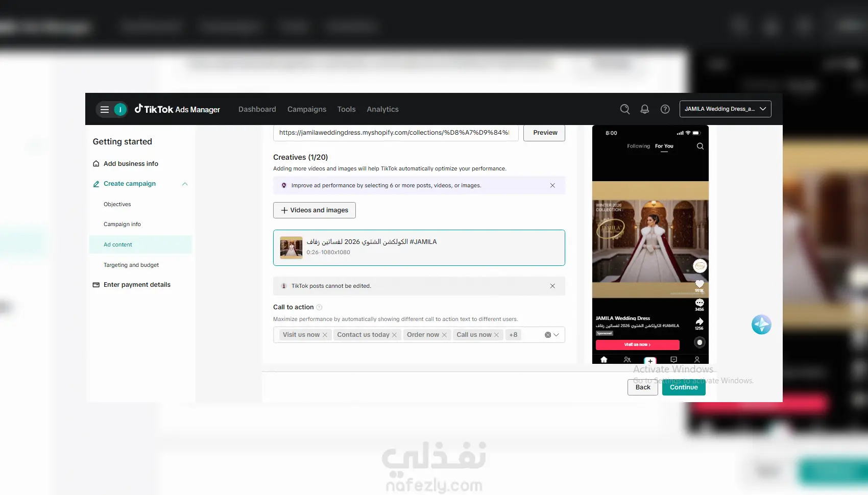Open the Tools menu

[x=346, y=109]
